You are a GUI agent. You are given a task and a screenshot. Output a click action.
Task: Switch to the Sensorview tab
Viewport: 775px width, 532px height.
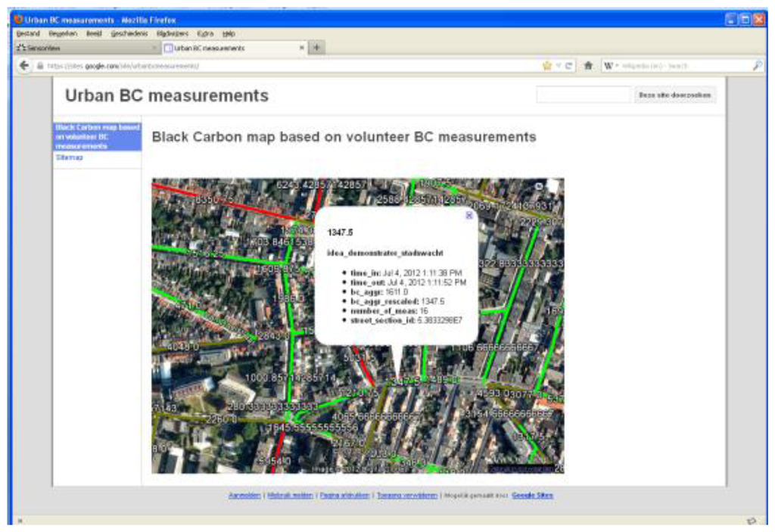click(x=83, y=48)
